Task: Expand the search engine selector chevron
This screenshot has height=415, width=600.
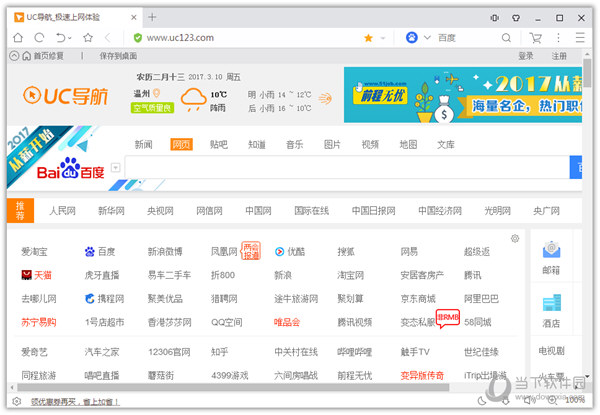Action: click(x=427, y=38)
